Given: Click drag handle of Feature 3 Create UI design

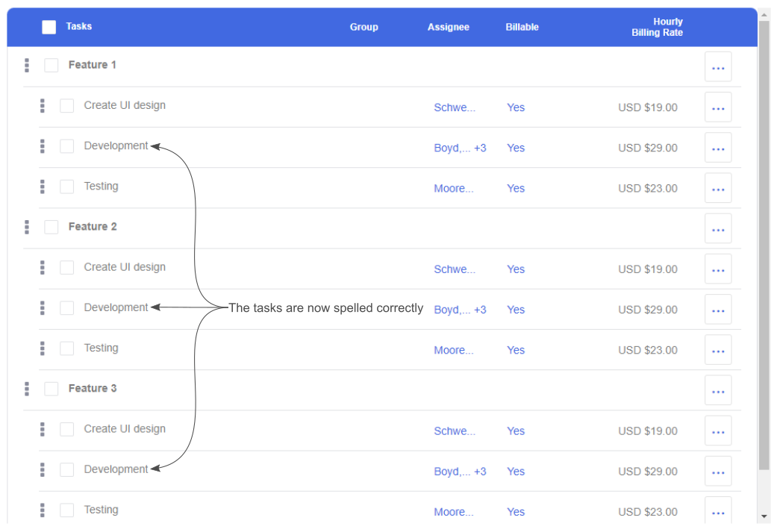Looking at the screenshot, I should point(43,430).
